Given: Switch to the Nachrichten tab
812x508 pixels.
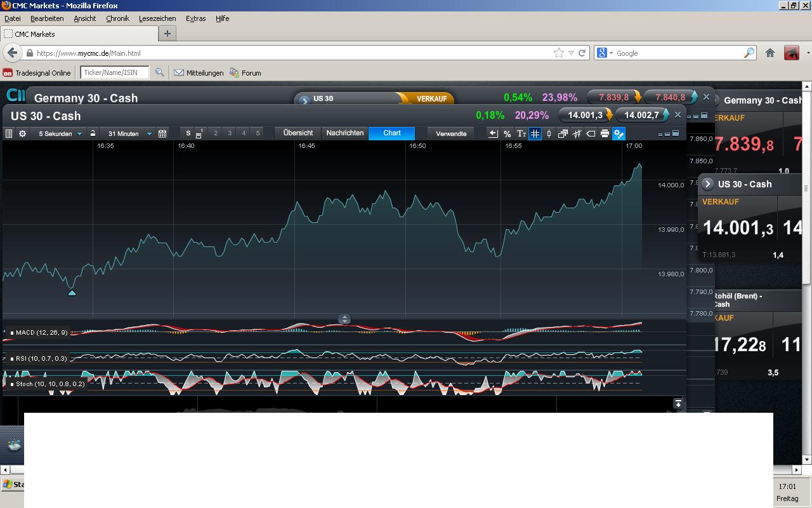Looking at the screenshot, I should (345, 133).
